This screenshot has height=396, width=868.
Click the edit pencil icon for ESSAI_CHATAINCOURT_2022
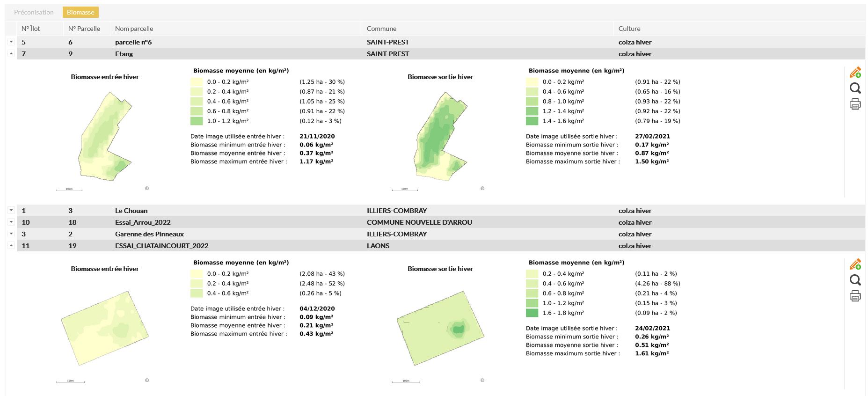click(855, 264)
